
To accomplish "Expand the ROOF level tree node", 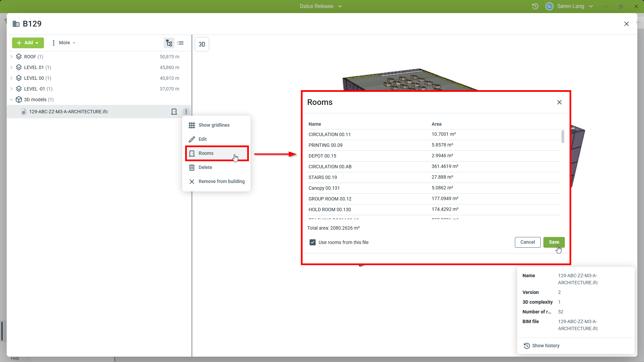I will (x=11, y=57).
